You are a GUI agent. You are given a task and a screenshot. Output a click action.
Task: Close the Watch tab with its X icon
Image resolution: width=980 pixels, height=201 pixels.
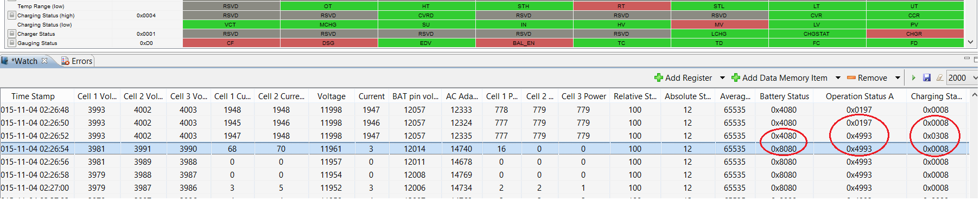pyautogui.click(x=44, y=61)
